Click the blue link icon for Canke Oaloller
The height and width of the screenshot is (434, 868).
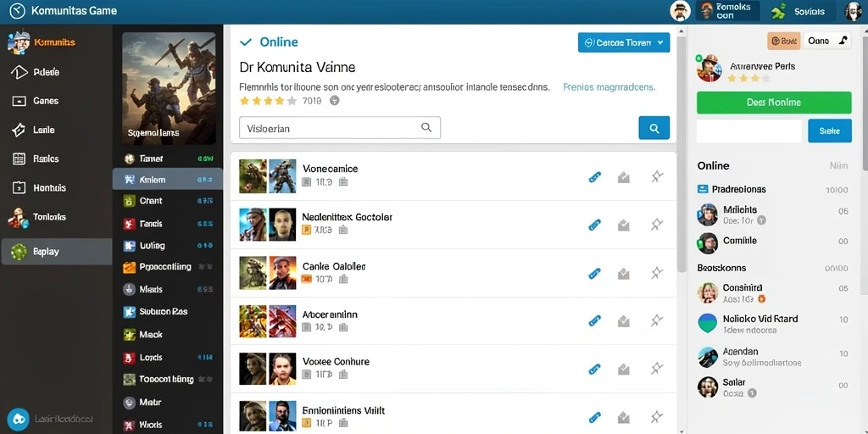594,274
